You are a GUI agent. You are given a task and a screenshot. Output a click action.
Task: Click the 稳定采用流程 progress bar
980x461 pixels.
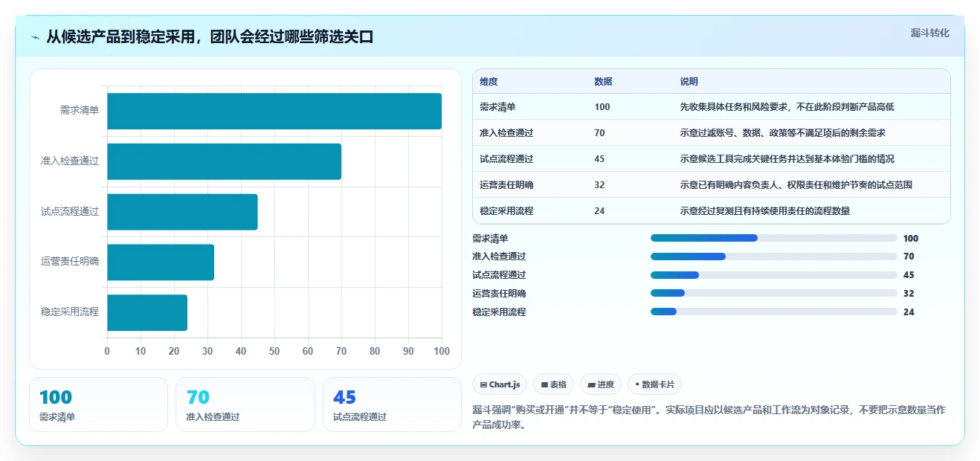[774, 312]
